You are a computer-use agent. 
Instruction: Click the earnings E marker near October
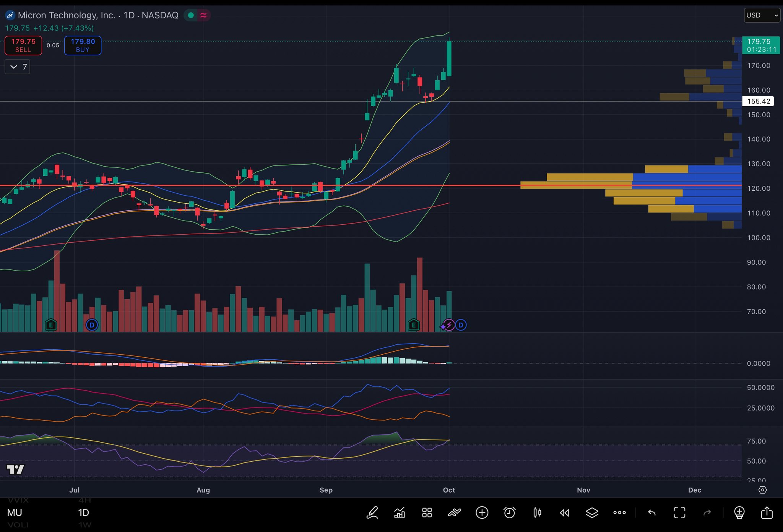(413, 325)
